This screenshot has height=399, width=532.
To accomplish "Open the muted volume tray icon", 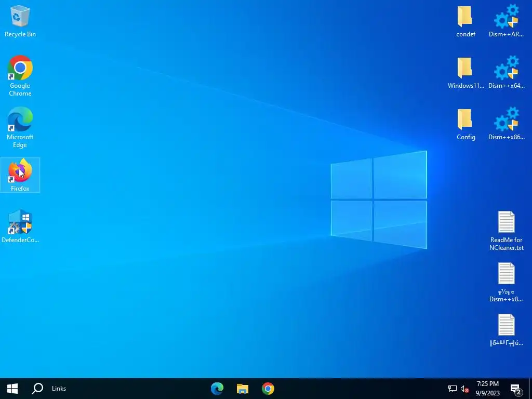I will pos(465,389).
